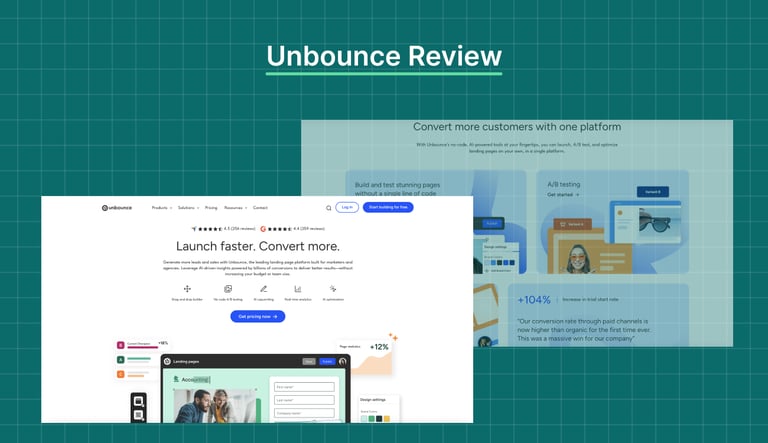This screenshot has height=443, width=768.
Task: Click the Capterra rating logo
Action: click(x=194, y=229)
